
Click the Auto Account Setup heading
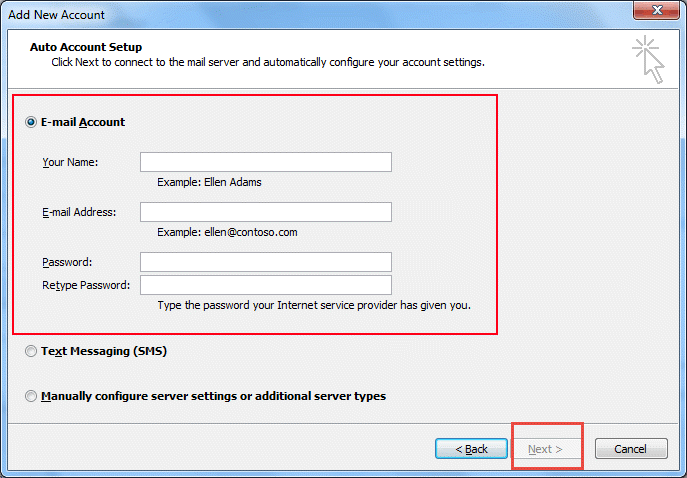86,47
